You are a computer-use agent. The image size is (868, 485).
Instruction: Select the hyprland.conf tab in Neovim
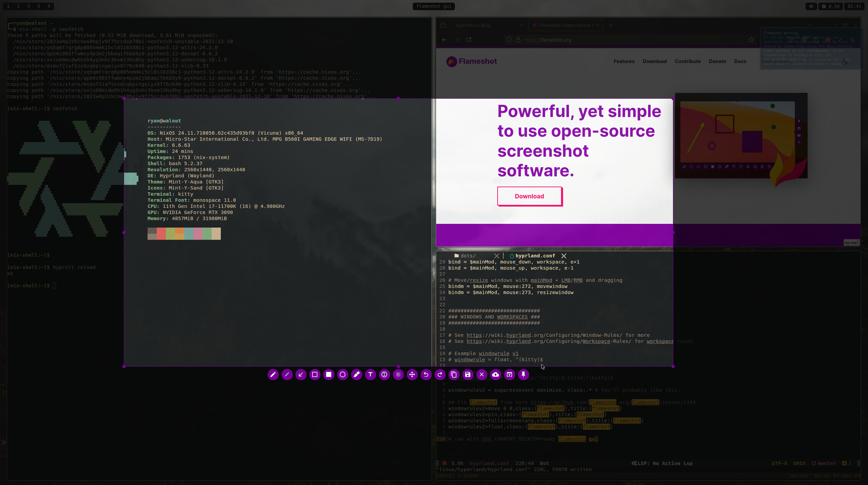532,256
